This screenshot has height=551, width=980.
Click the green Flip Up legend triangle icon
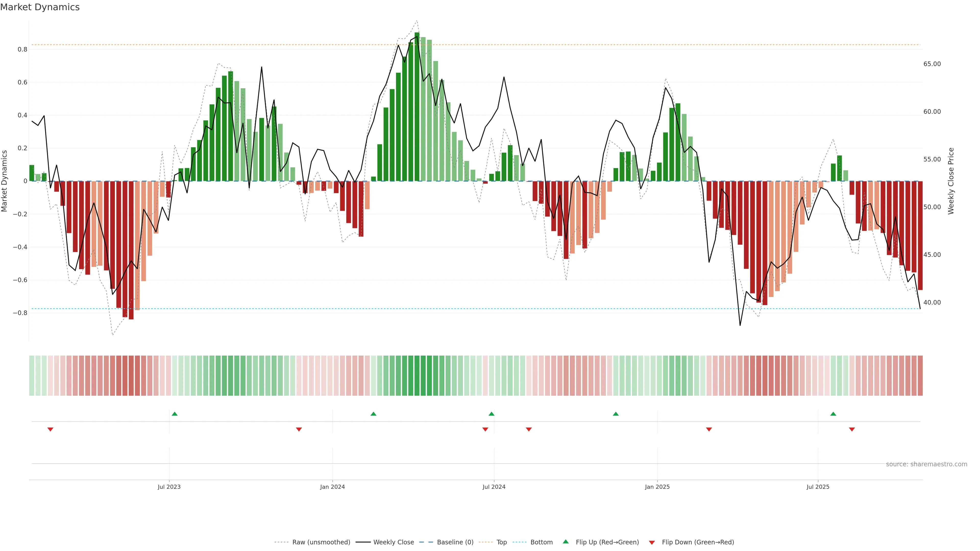point(566,542)
